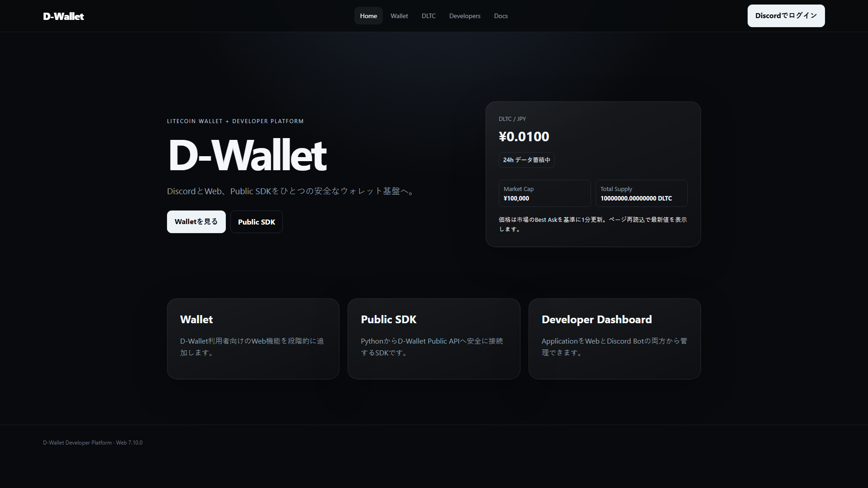Click the Discordでログイン button
The width and height of the screenshot is (868, 488).
[786, 16]
